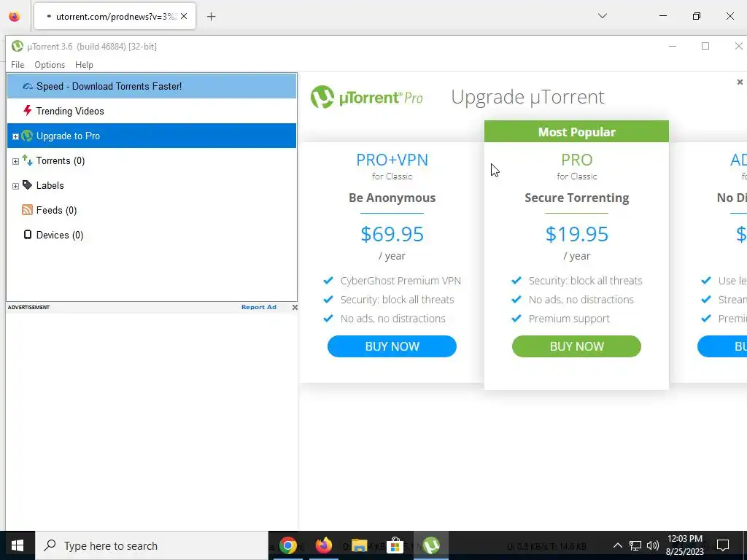Click the device icon beside Devices

tap(28, 235)
